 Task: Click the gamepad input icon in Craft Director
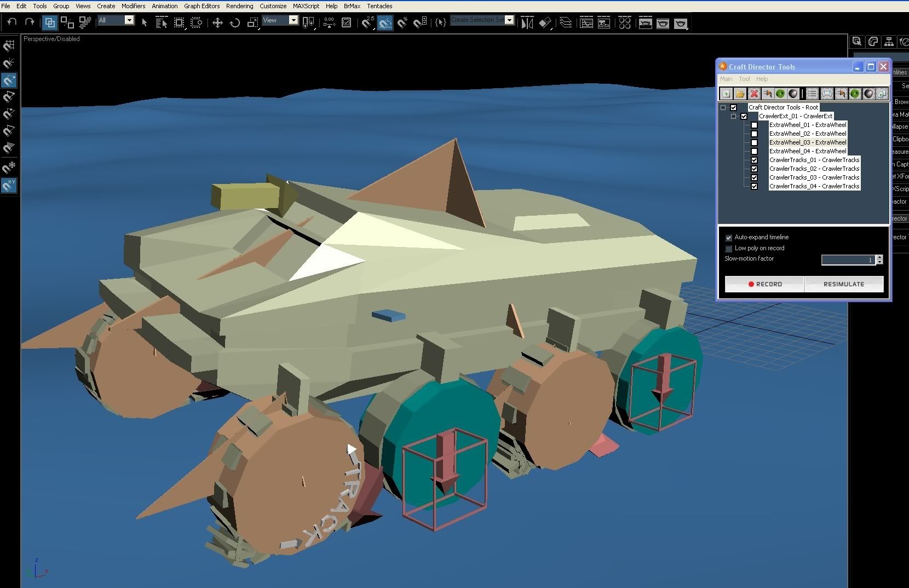click(827, 94)
